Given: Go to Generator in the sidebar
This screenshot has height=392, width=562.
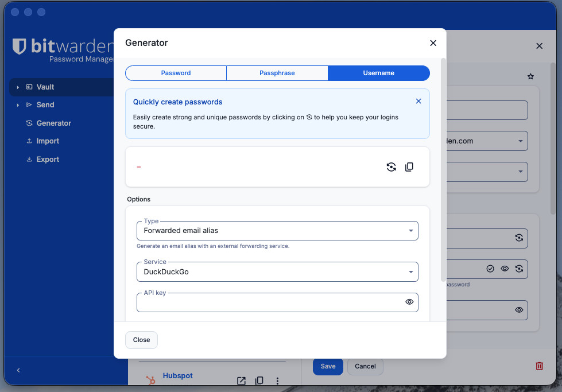Looking at the screenshot, I should (54, 123).
